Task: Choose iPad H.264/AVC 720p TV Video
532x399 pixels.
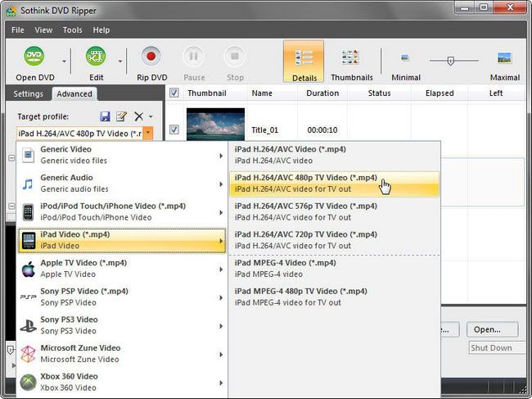Action: [306, 239]
